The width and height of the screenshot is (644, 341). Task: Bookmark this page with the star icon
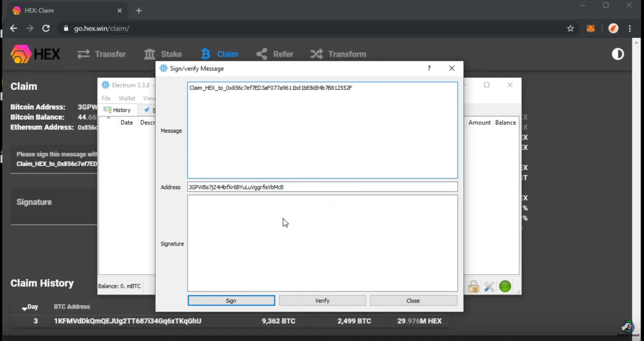[x=570, y=28]
